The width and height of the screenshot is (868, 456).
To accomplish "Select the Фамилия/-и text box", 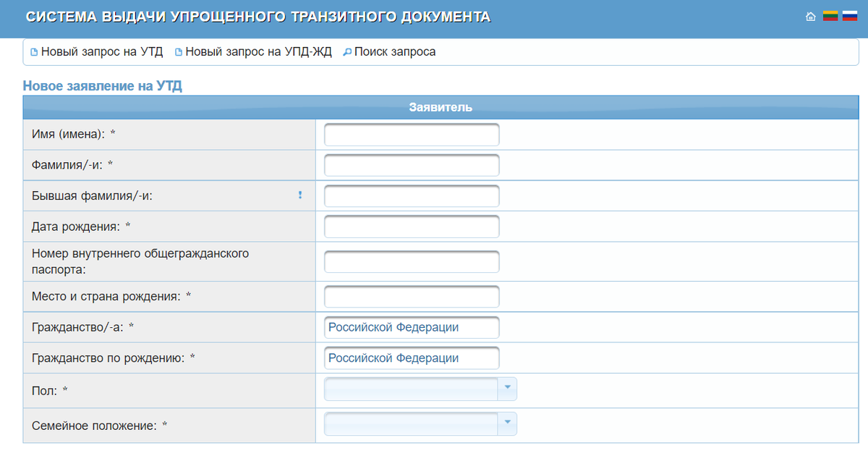I will pyautogui.click(x=411, y=164).
